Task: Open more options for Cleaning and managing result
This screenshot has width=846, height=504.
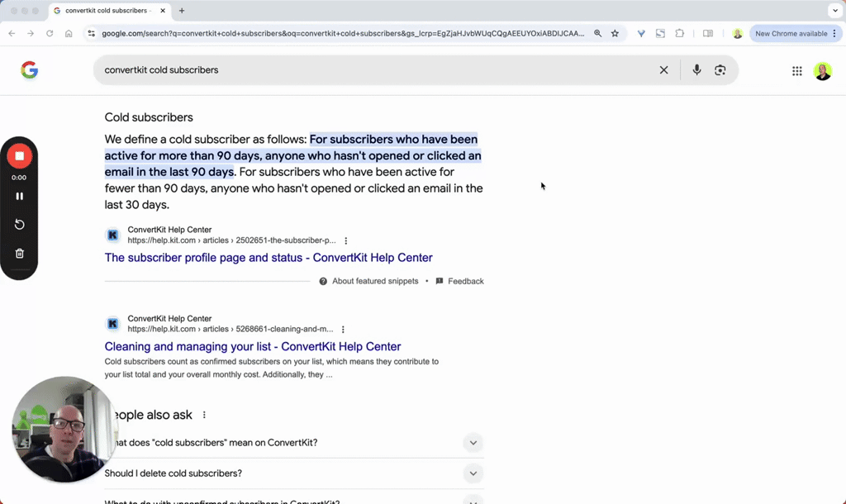Action: pos(343,329)
